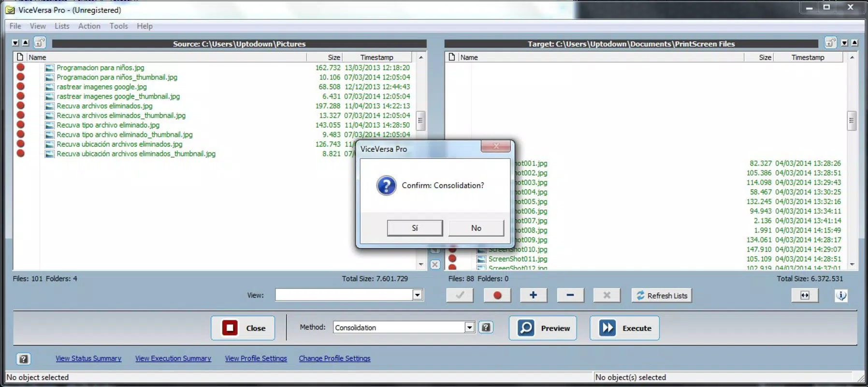The width and height of the screenshot is (868, 387).
Task: Click the Execute button
Action: tap(624, 328)
